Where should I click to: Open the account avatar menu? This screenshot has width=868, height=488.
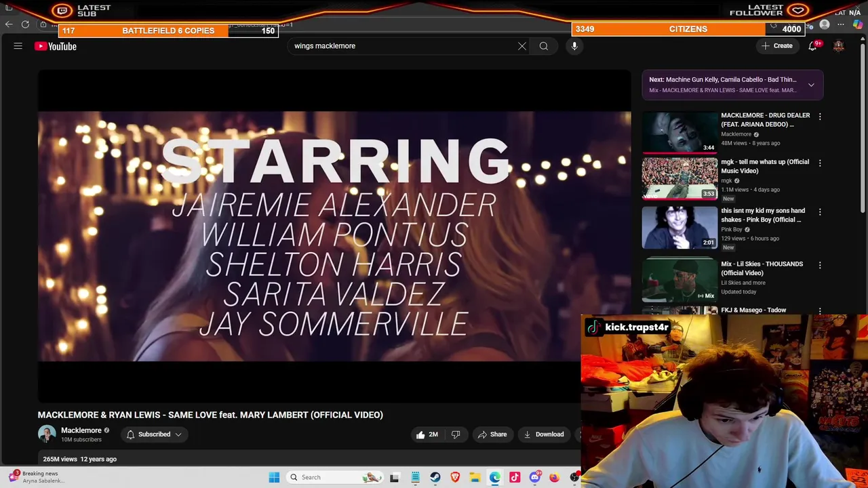[839, 46]
